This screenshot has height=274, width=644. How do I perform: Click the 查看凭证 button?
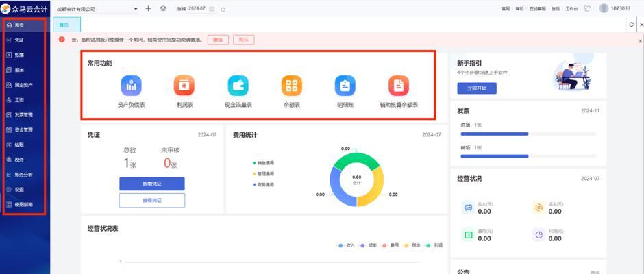tap(152, 201)
